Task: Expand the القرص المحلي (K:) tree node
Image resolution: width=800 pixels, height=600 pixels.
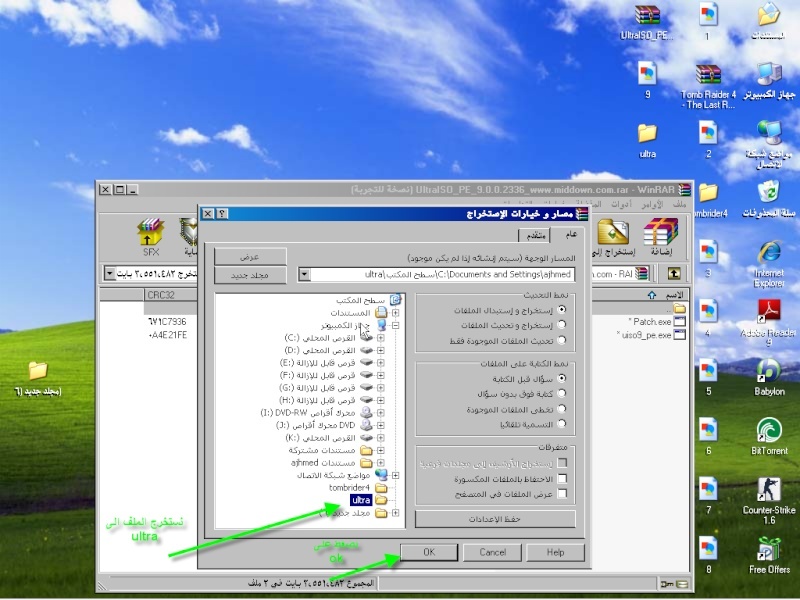Action: click(x=381, y=438)
